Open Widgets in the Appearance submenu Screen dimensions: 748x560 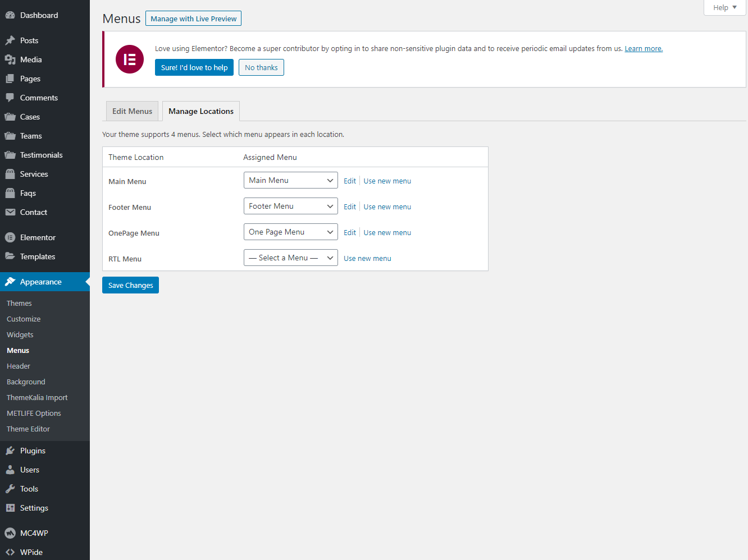[x=20, y=334]
